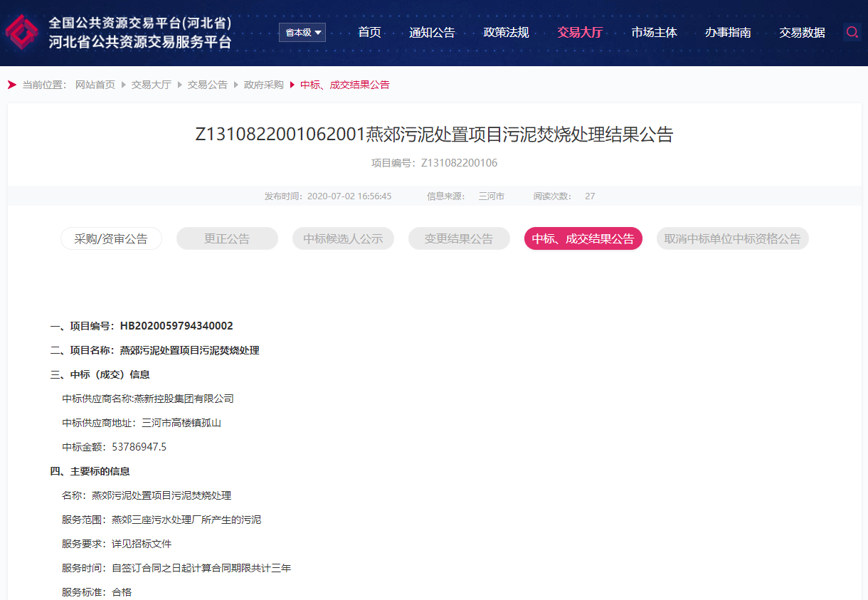
Task: Select the highlighted 中标、成交结果公告 tab
Action: click(583, 238)
